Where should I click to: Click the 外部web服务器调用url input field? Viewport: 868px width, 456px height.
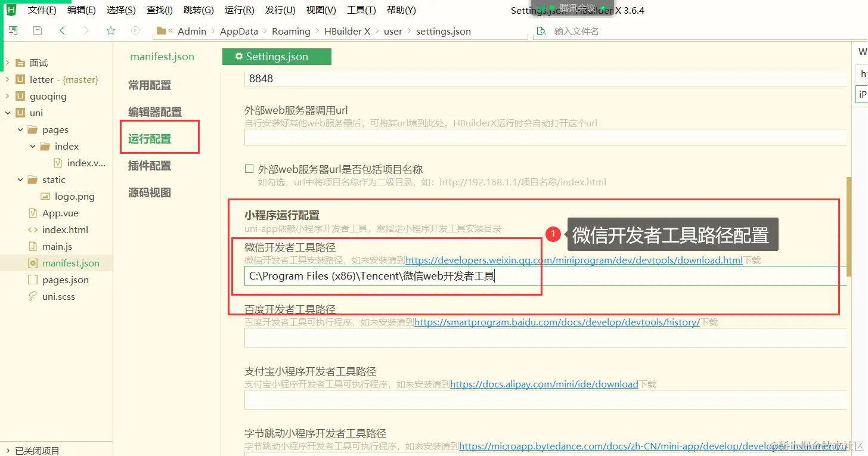tap(545, 137)
